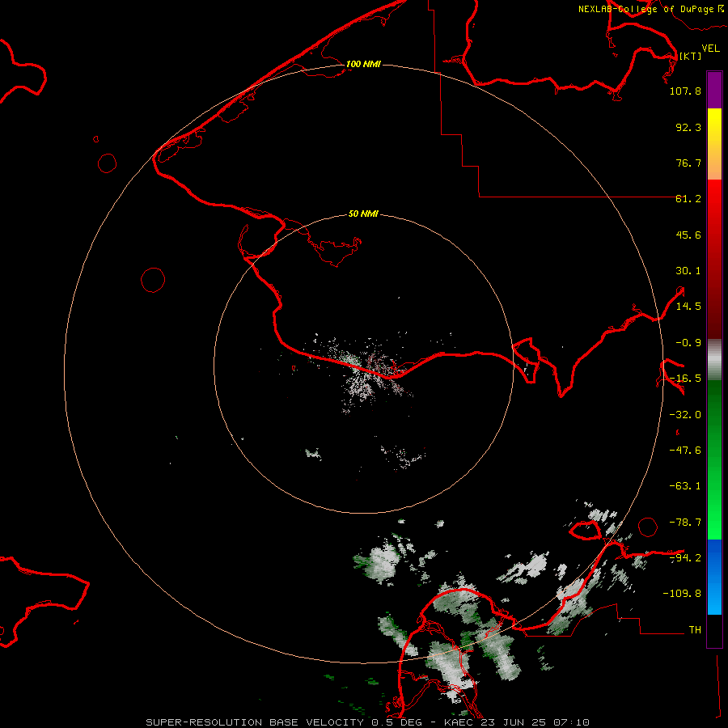
Task: Click the -47.6 velocity scale value
Action: 685,451
